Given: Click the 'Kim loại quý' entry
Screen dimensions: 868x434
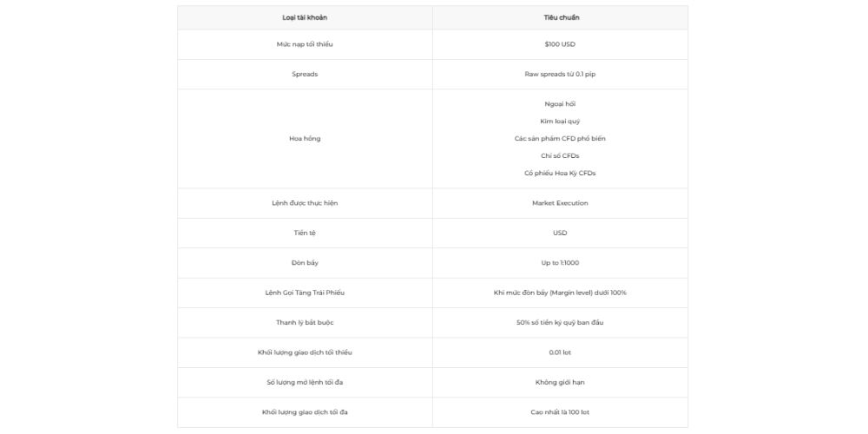Looking at the screenshot, I should tap(560, 121).
